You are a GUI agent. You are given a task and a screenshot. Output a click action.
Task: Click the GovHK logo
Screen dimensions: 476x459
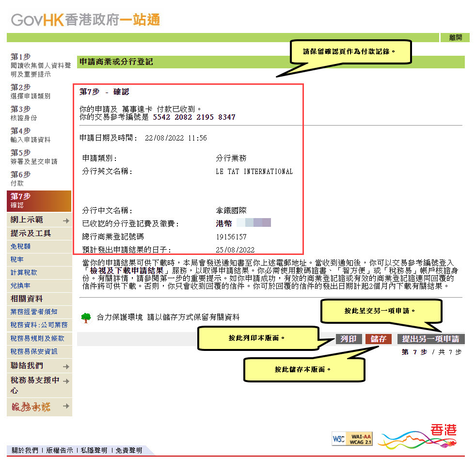85,20
